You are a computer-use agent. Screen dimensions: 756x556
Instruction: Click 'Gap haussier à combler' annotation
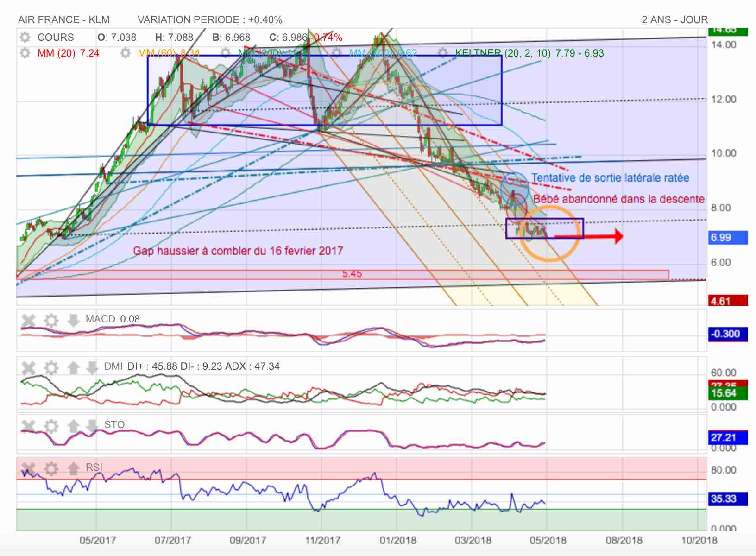coord(238,251)
